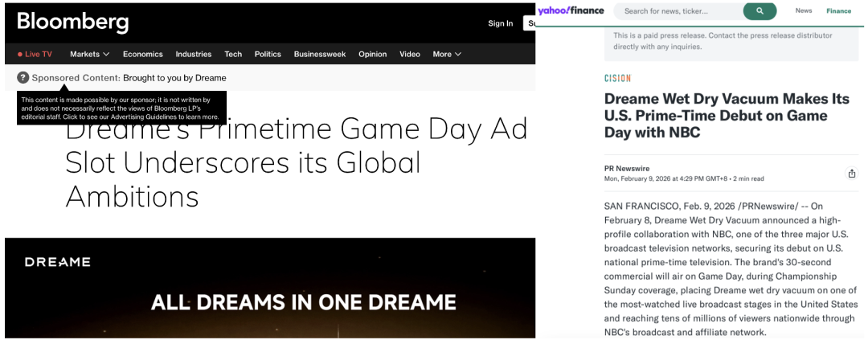Click the Sign In link
This screenshot has height=344, width=868.
coord(500,23)
